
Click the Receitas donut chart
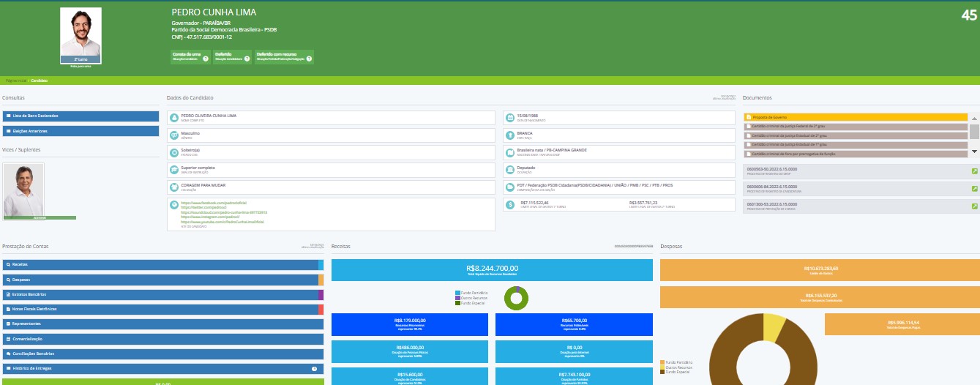[x=517, y=298]
